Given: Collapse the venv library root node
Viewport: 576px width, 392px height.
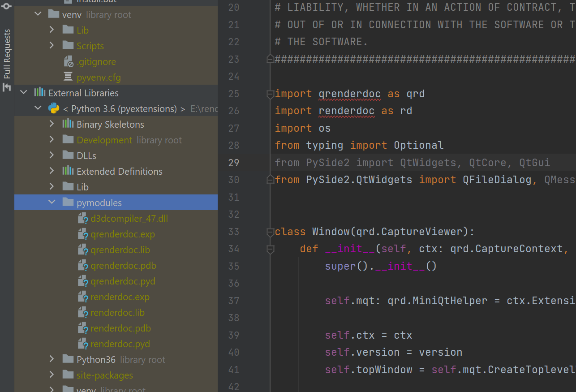Looking at the screenshot, I should pyautogui.click(x=38, y=14).
